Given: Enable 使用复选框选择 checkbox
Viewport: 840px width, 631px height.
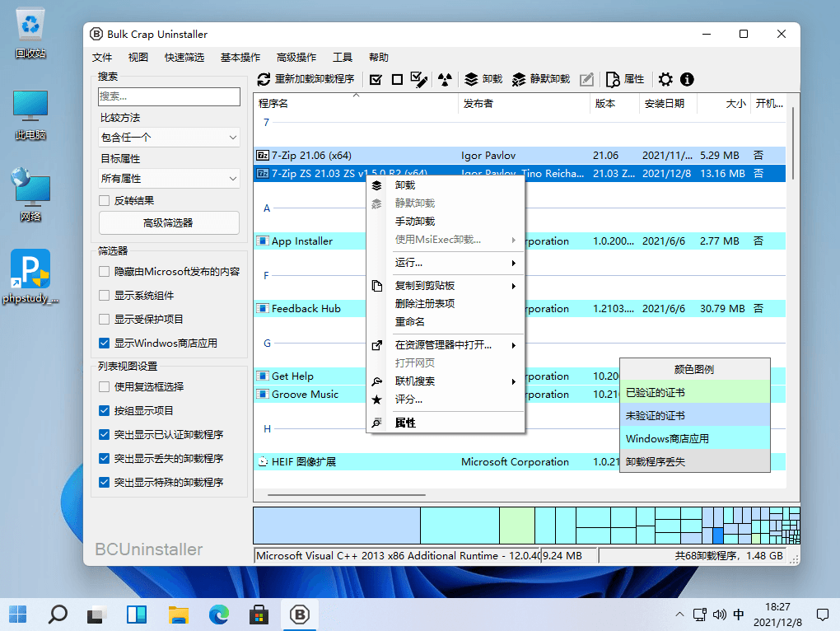Looking at the screenshot, I should (x=105, y=386).
